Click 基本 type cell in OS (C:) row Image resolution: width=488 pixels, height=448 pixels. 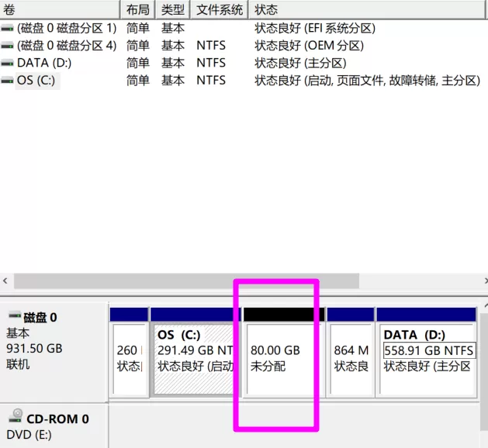click(173, 81)
